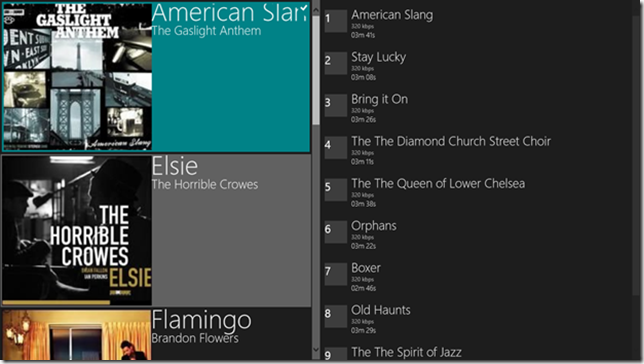
Task: Click track 5 number tile
Action: point(336,190)
